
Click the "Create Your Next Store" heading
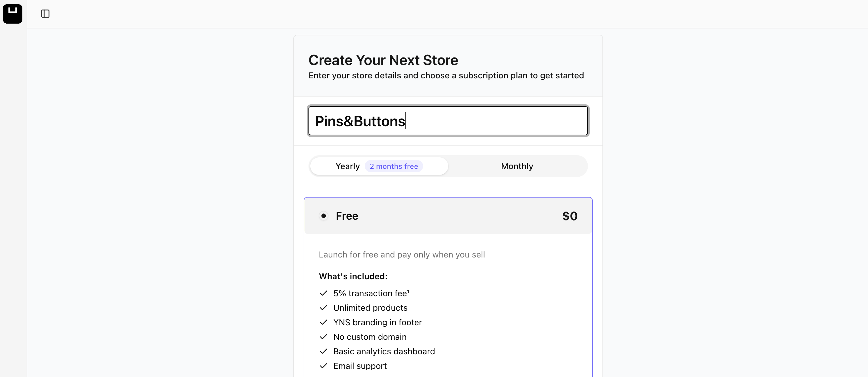(x=383, y=60)
